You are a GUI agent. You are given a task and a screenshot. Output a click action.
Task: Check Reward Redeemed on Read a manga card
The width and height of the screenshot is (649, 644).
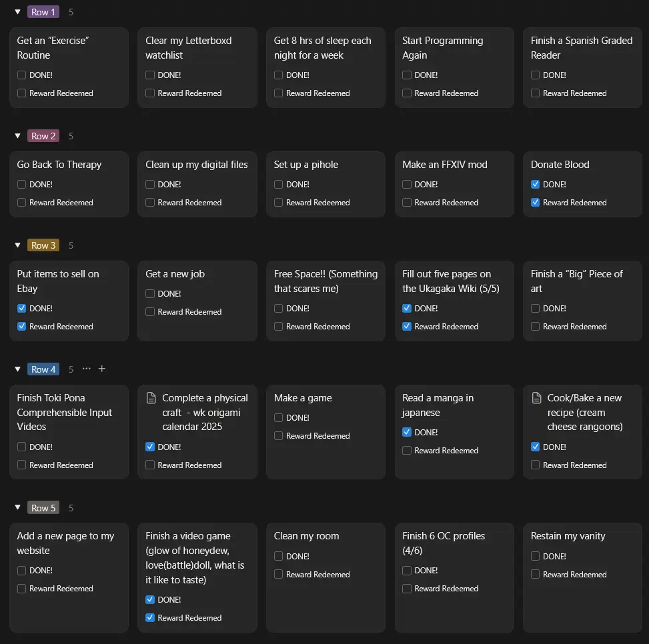coord(407,451)
